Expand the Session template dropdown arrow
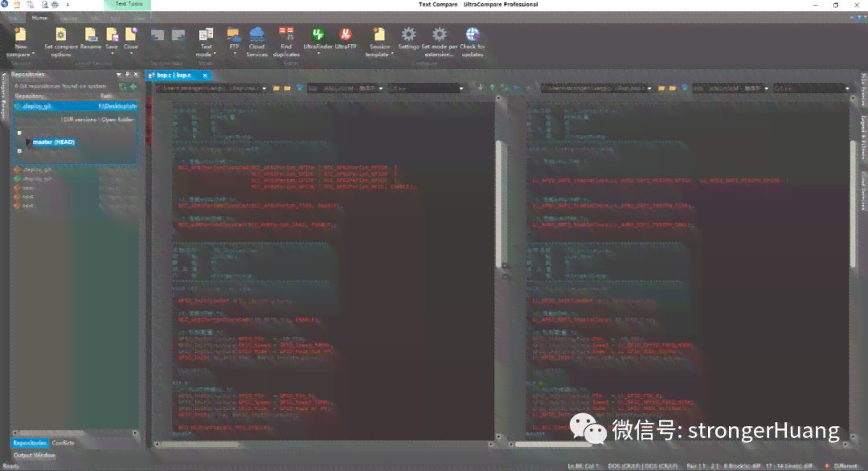Screen dimensions: 868x471 [392, 54]
